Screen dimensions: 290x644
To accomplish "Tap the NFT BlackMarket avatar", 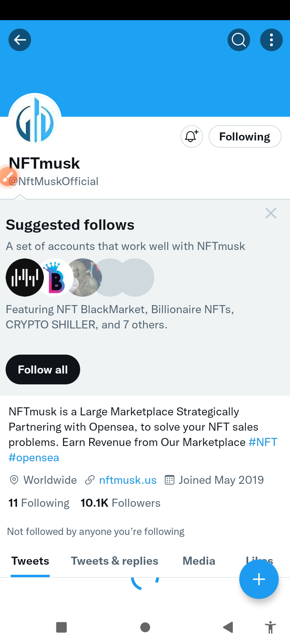I will (24, 277).
